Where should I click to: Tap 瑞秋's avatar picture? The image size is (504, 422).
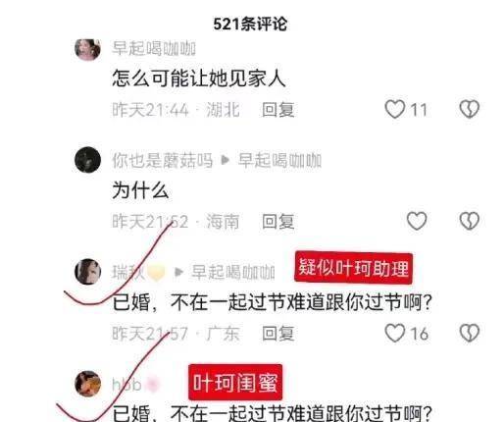87,272
